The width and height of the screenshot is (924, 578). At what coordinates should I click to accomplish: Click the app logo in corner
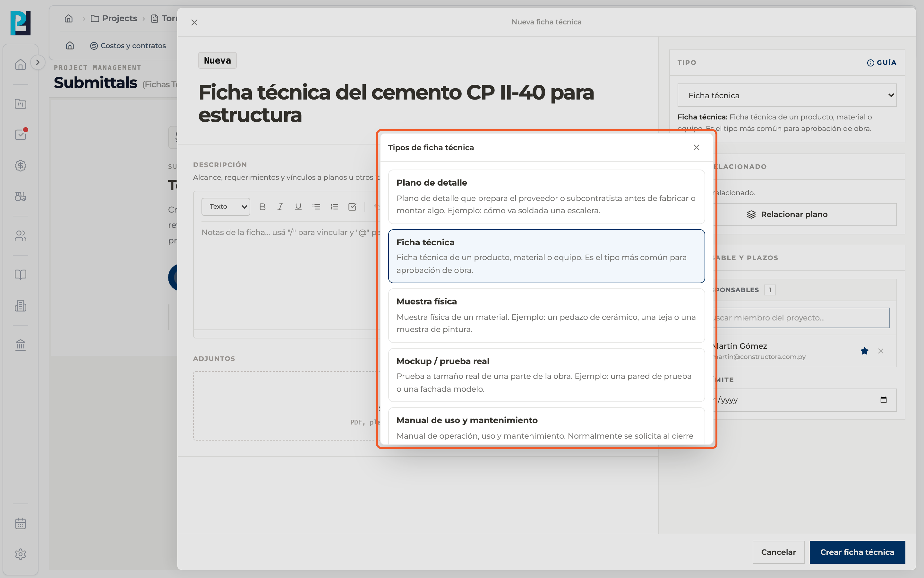(x=21, y=23)
